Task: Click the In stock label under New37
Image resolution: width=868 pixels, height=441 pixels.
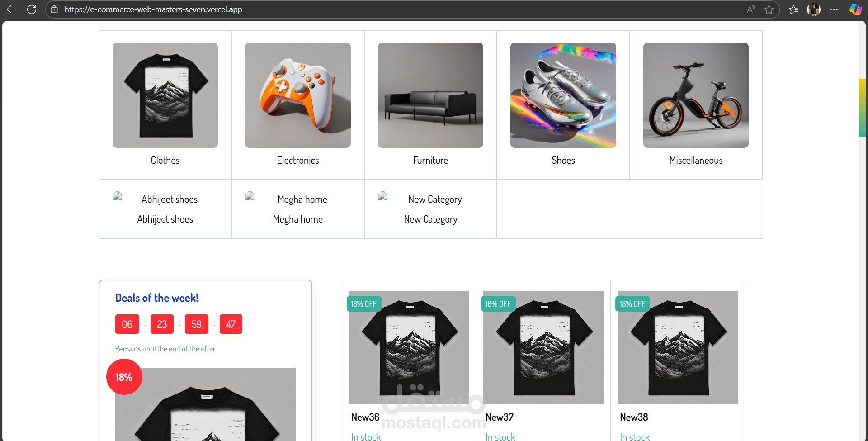Action: (x=500, y=437)
